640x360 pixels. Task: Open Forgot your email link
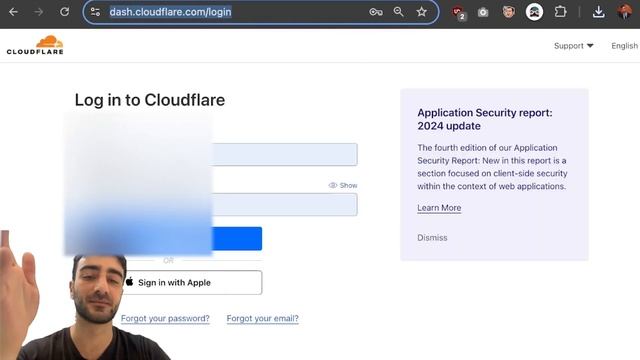pyautogui.click(x=262, y=318)
